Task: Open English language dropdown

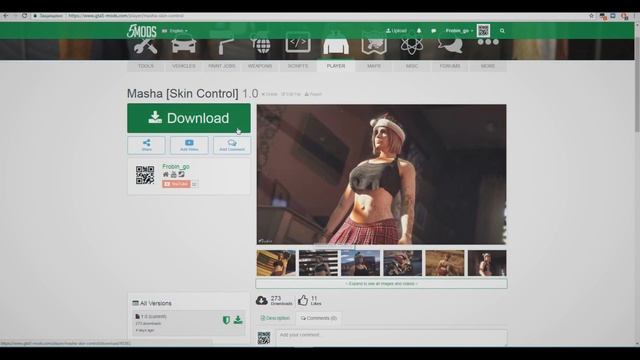Action: coord(175,31)
